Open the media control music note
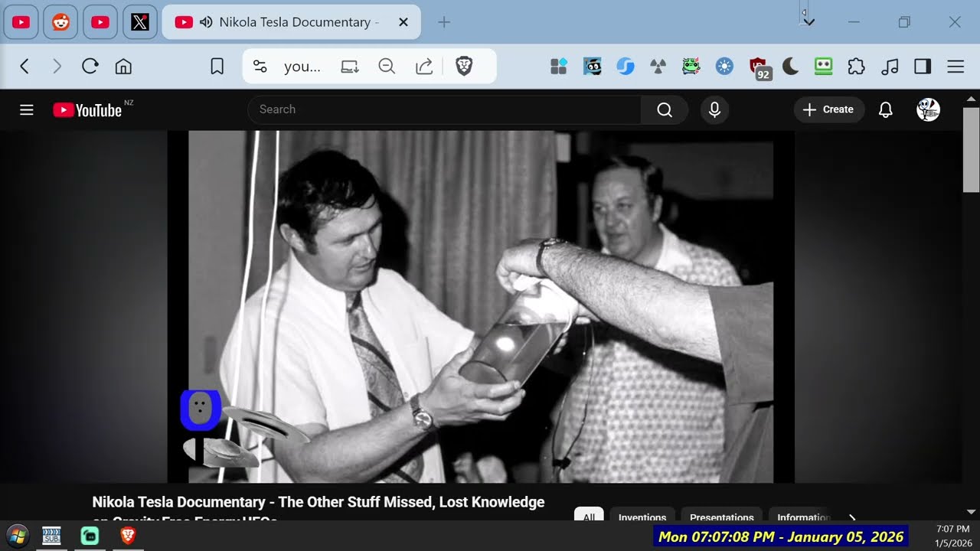Viewport: 980px width, 551px height. pyautogui.click(x=889, y=67)
